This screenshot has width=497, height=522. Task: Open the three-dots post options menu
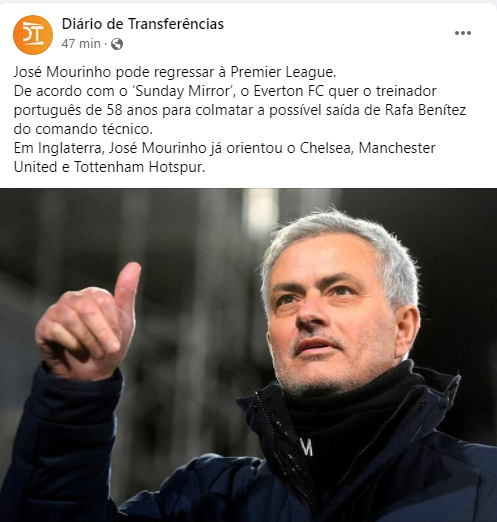point(463,33)
